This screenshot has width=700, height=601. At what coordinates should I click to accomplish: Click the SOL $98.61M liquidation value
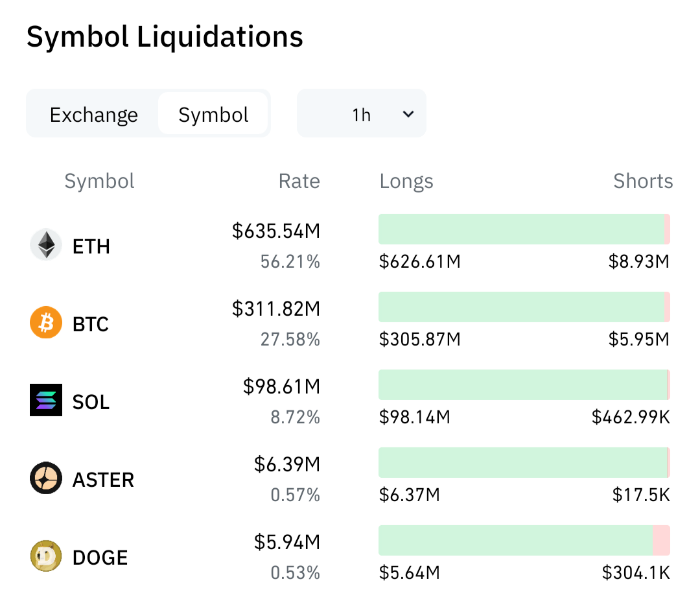(x=282, y=386)
